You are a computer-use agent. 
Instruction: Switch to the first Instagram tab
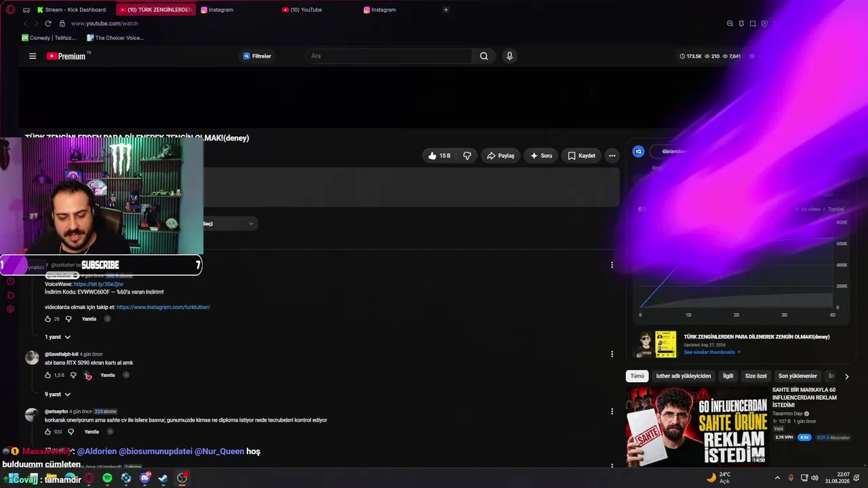pos(217,9)
